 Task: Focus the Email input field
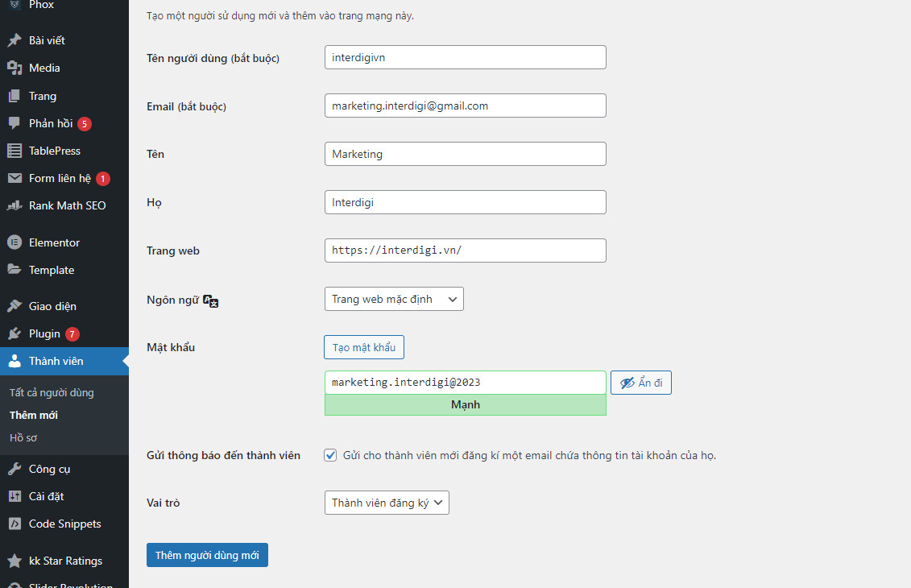466,106
